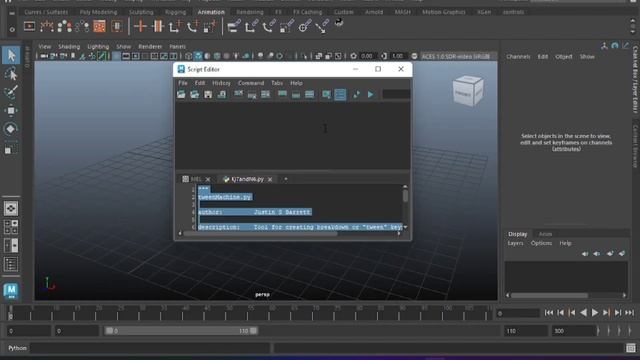
Task: Go to end of playback range
Action: click(630, 313)
